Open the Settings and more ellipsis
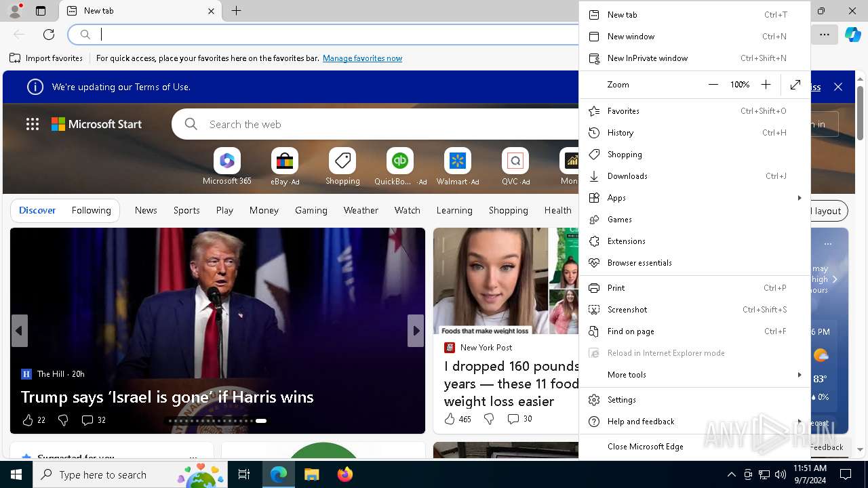This screenshot has height=488, width=868. click(824, 35)
